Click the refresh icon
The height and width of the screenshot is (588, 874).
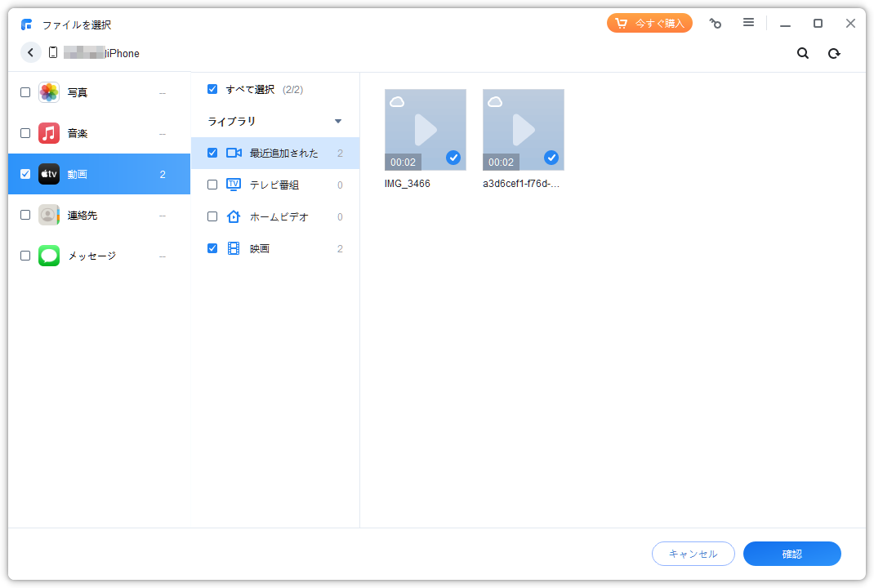pos(834,53)
